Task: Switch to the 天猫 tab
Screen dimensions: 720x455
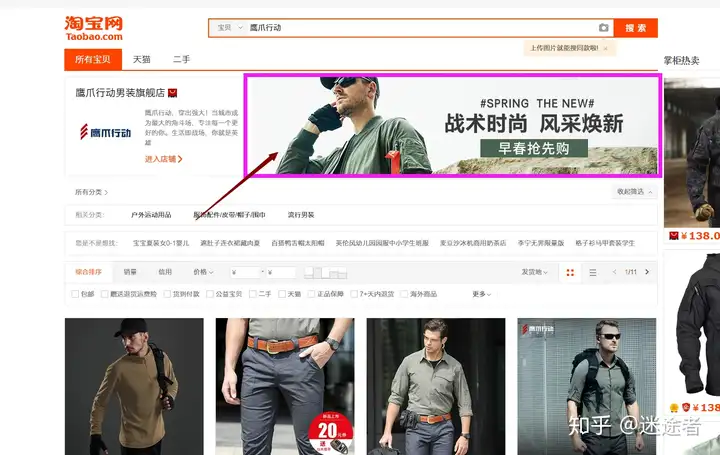Action: [x=141, y=60]
